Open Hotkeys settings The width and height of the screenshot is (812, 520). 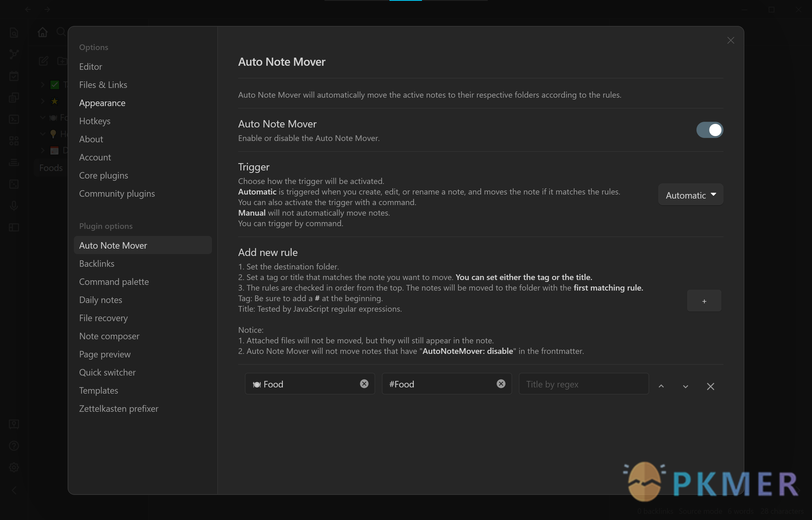point(94,121)
